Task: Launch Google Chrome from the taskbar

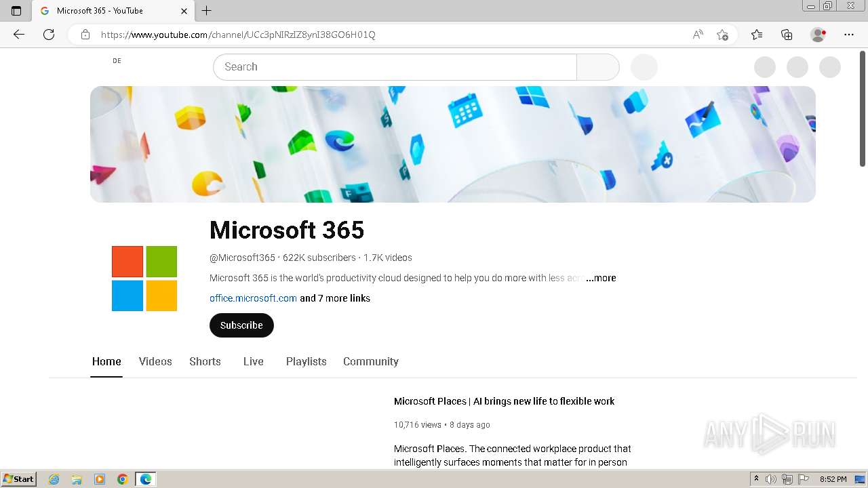Action: [123, 479]
